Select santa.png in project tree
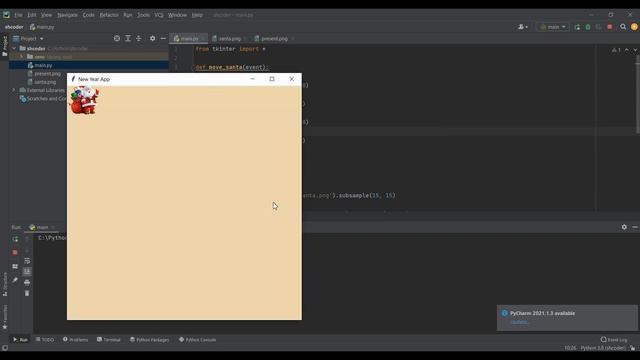Image resolution: width=640 pixels, height=360 pixels. pyautogui.click(x=42, y=82)
